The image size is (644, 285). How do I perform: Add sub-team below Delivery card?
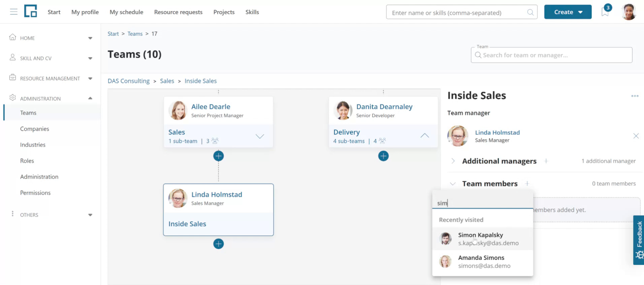[x=383, y=156]
